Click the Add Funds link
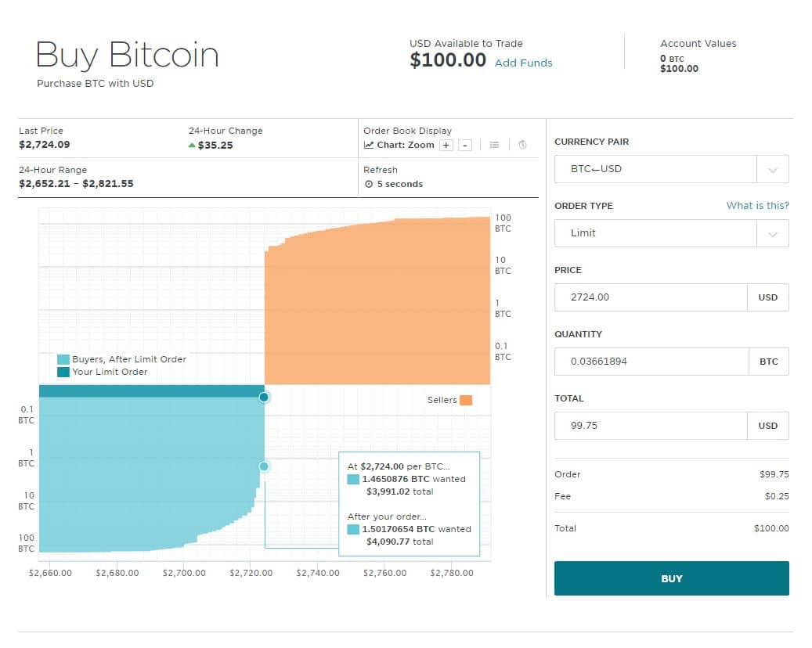The image size is (812, 648). point(523,63)
